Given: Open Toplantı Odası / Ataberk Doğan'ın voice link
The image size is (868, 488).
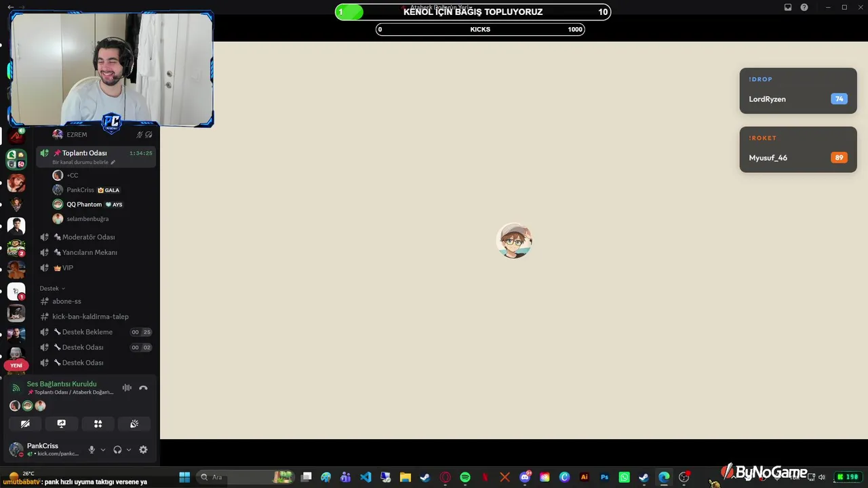Looking at the screenshot, I should point(71,392).
